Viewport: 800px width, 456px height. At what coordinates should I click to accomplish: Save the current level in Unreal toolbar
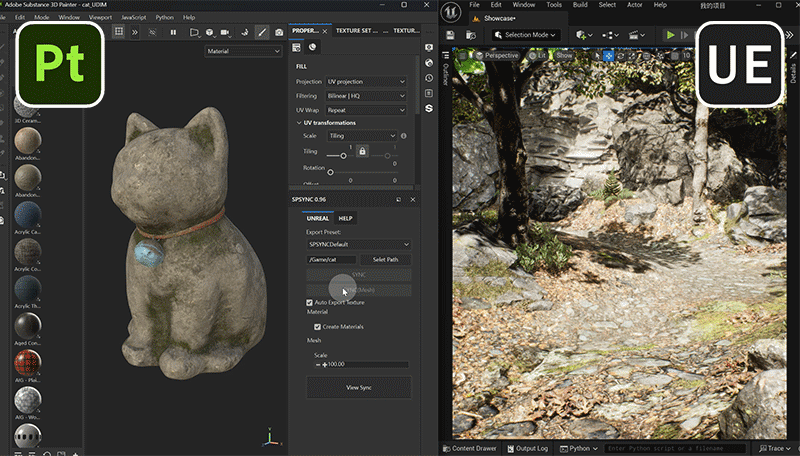pyautogui.click(x=450, y=35)
